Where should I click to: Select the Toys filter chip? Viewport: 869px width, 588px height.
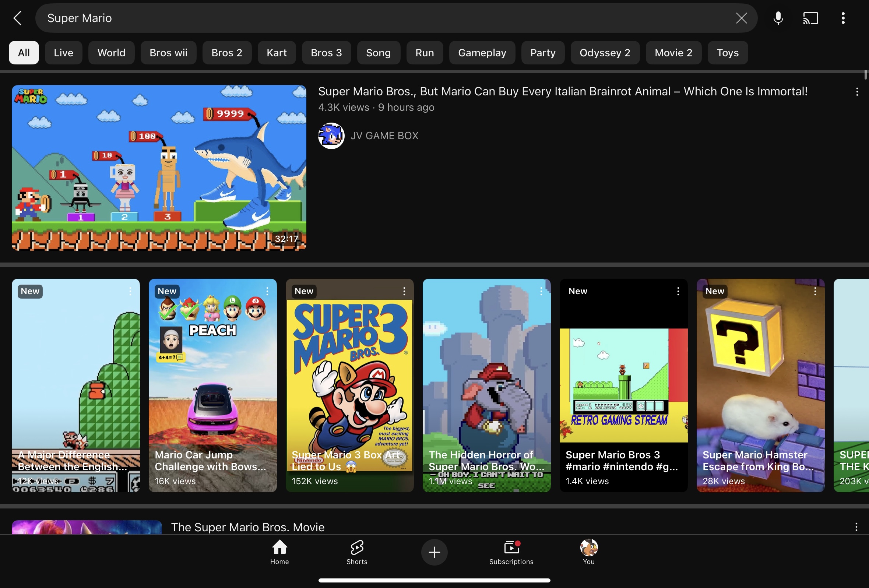click(x=728, y=53)
